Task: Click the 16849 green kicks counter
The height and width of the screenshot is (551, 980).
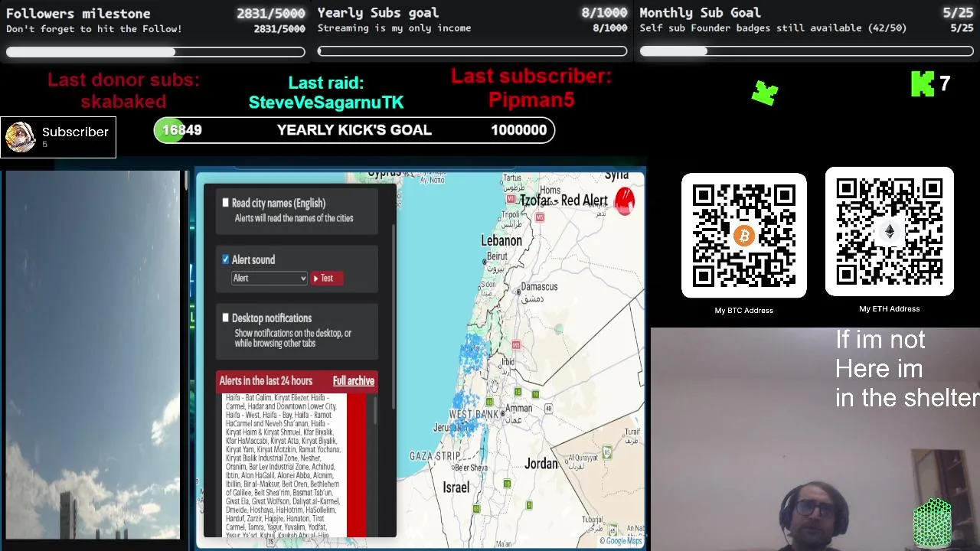Action: [x=182, y=130]
